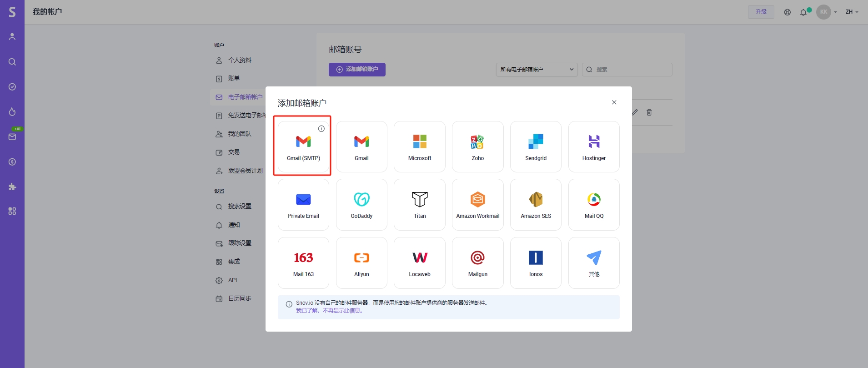Select the Ionos provider card
The width and height of the screenshot is (868, 368).
536,263
